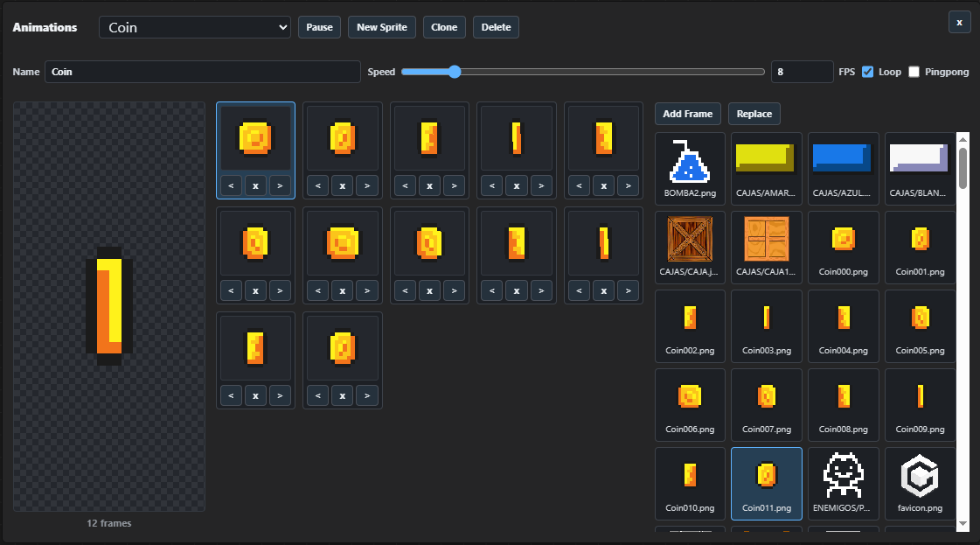Viewport: 980px width, 545px height.
Task: Select the wooden crate CAJAS/CAJA.j... asset
Action: pyautogui.click(x=690, y=248)
